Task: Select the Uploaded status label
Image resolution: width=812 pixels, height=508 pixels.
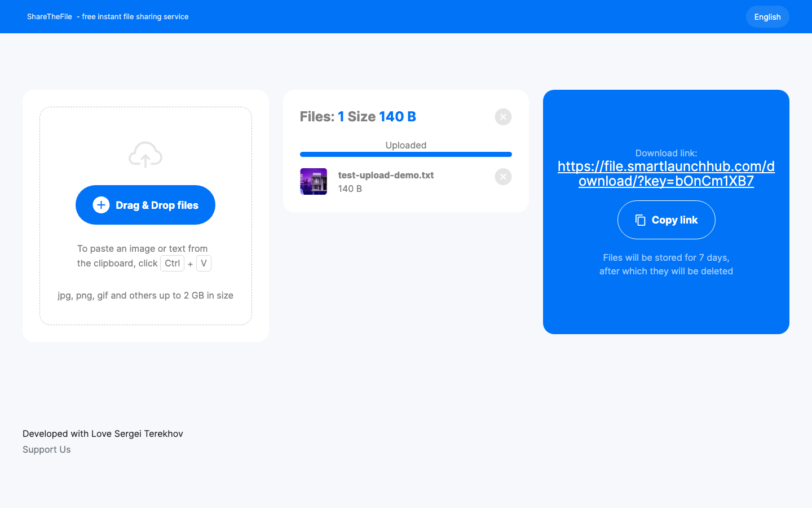Action: coord(405,145)
